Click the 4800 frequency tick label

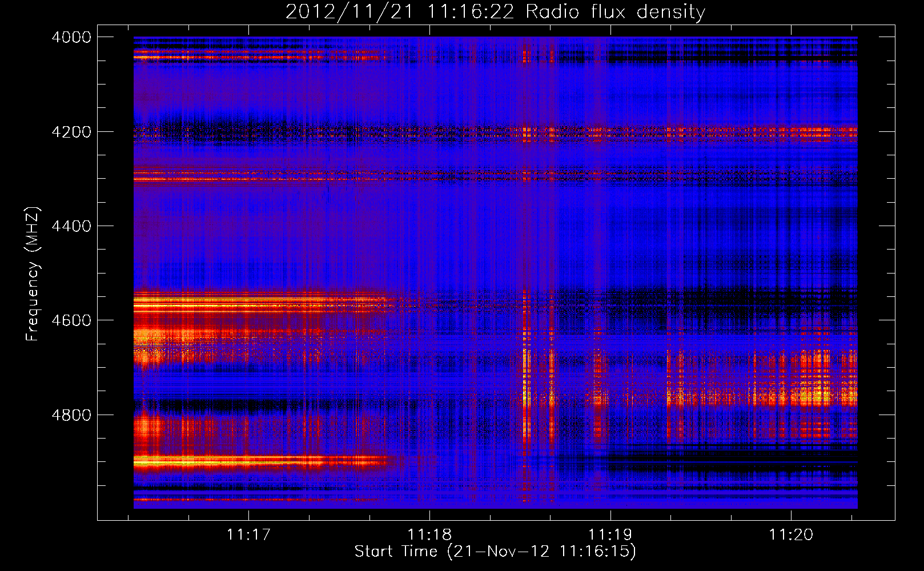pos(71,415)
